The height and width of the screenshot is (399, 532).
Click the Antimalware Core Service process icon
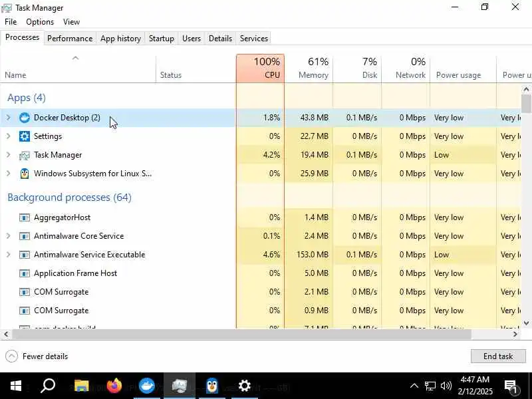pos(25,236)
